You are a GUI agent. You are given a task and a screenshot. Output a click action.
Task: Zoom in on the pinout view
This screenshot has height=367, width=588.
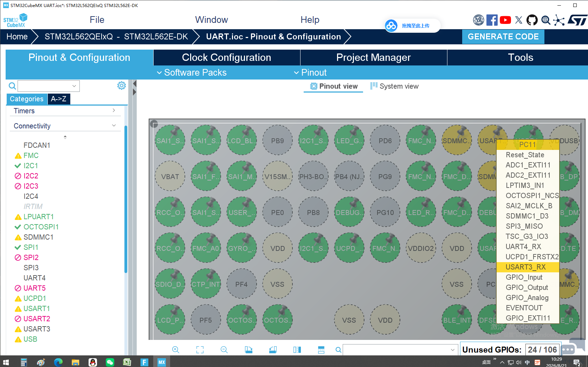[176, 349]
